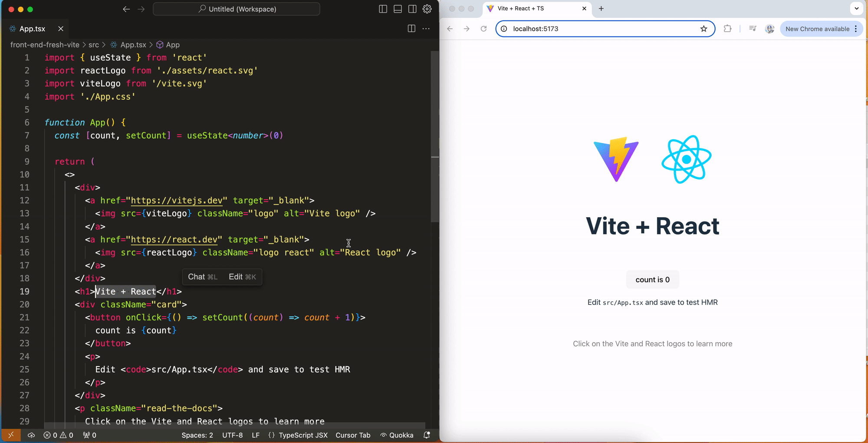Click the localhost:5173 address bar

(x=605, y=29)
